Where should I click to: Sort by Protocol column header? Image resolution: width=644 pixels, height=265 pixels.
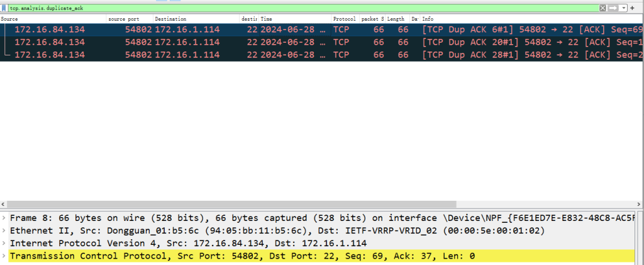[x=345, y=20]
